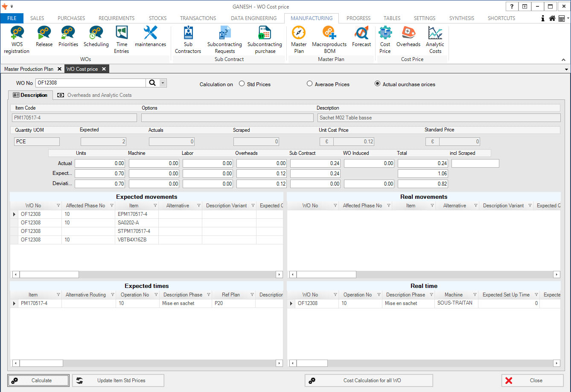571x392 pixels.
Task: Collapse the ribbon with the chevron
Action: point(563,60)
